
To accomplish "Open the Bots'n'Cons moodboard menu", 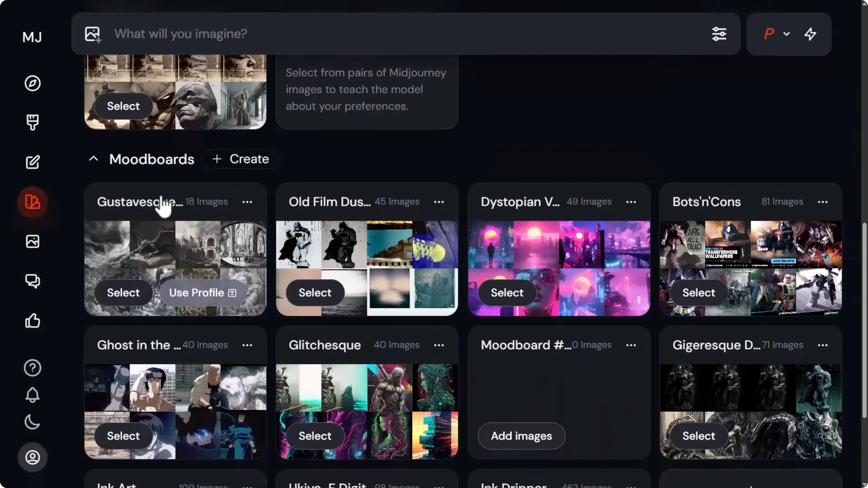I will click(x=822, y=202).
